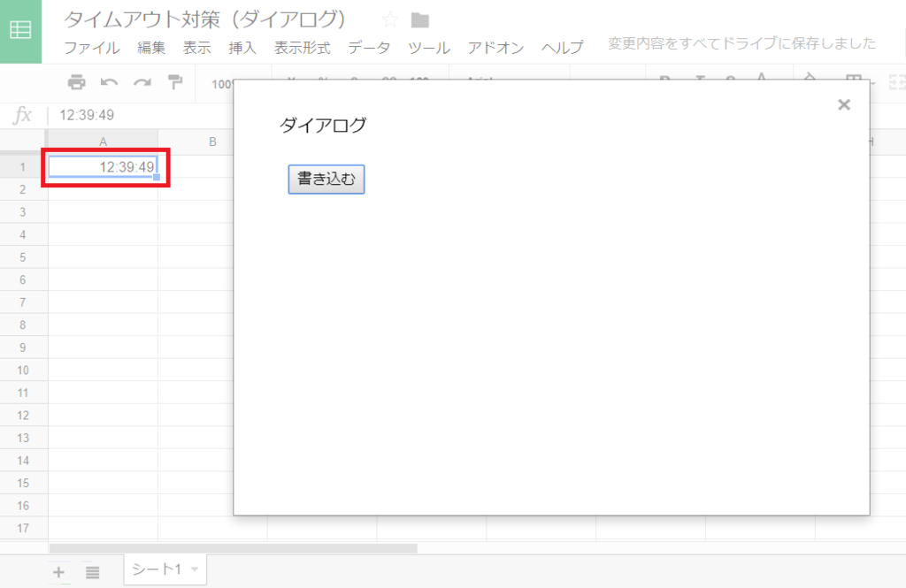Screen dimensions: 906x588
Task: Star the document with the star icon
Action: tap(390, 20)
